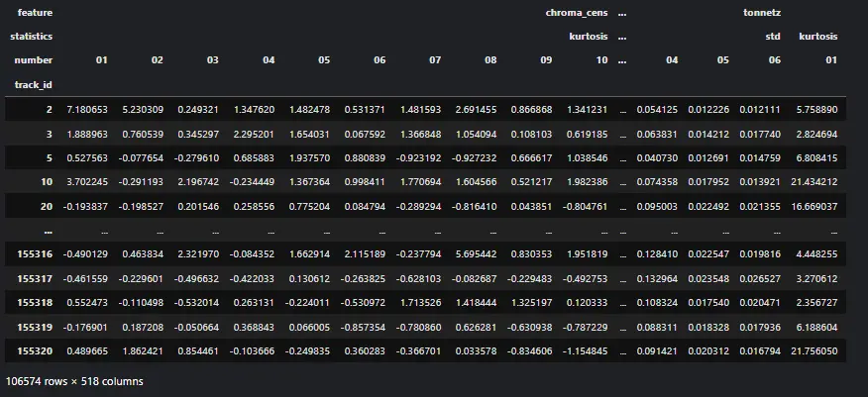Image resolution: width=868 pixels, height=397 pixels.
Task: Click the value 5.230309
Action: pos(143,110)
